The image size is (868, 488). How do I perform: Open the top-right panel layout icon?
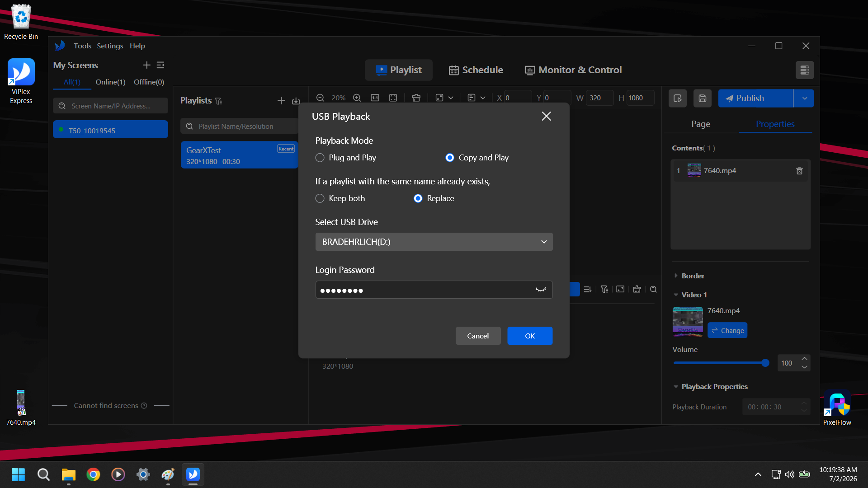click(804, 70)
